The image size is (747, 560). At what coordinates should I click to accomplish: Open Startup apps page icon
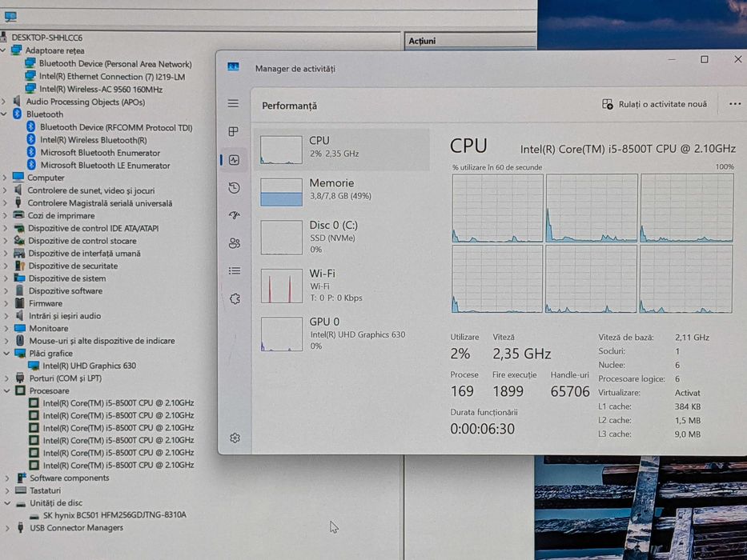(x=234, y=215)
